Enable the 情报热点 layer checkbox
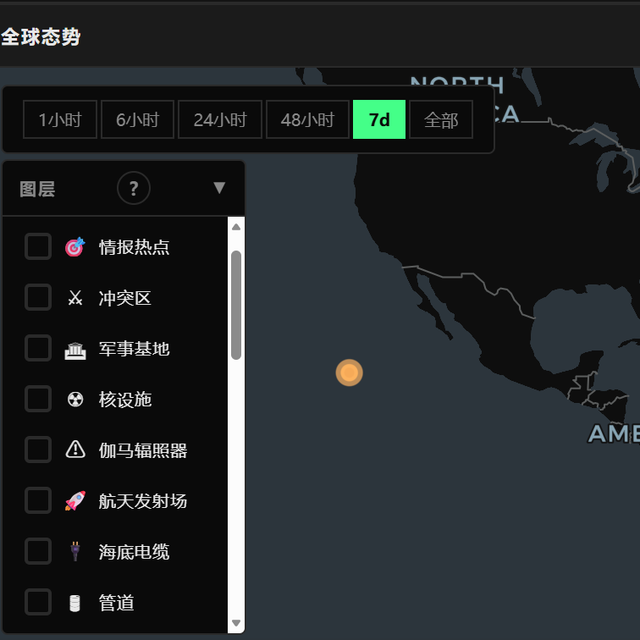 click(x=38, y=247)
